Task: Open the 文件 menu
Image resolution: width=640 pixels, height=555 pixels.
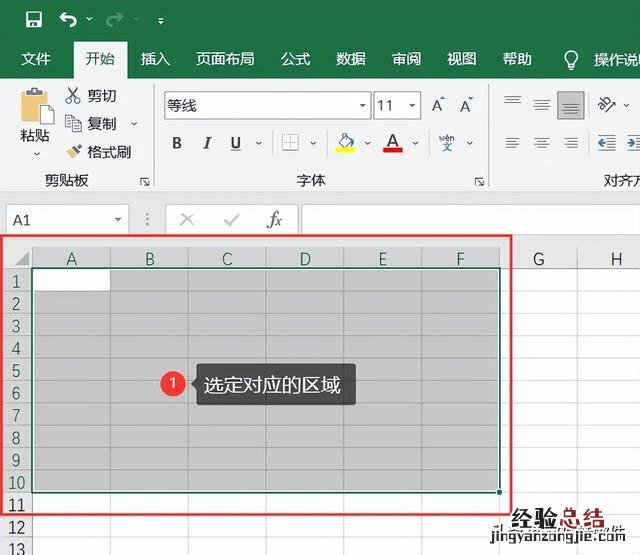Action: click(x=36, y=59)
